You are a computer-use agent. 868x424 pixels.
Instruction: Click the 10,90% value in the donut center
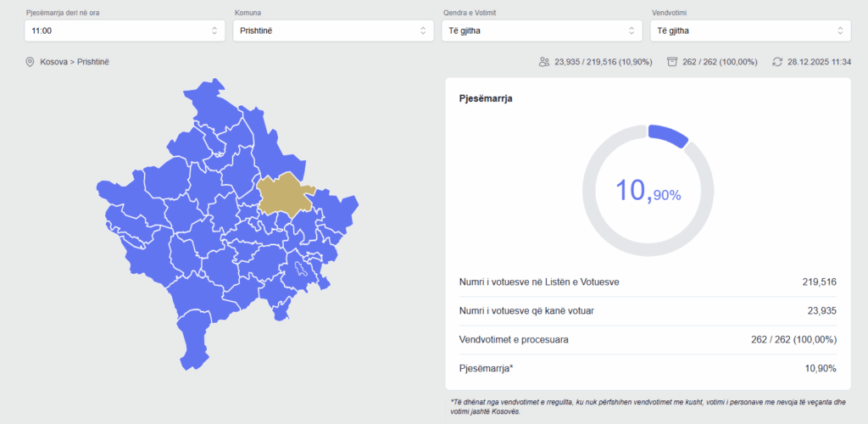coord(648,191)
